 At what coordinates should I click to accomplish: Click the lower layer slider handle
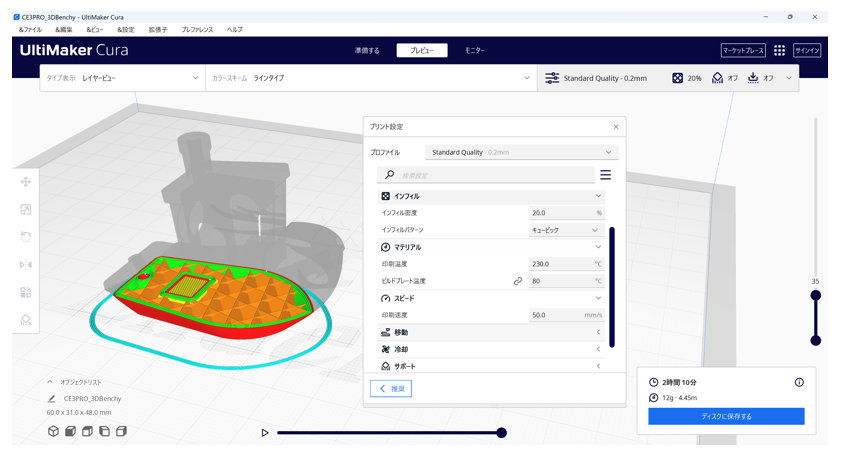[x=816, y=340]
